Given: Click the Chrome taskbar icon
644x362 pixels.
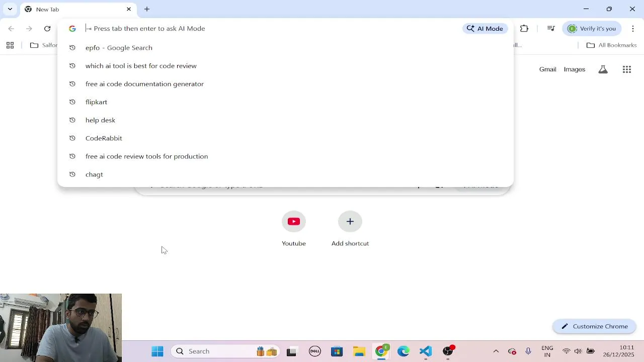Looking at the screenshot, I should (381, 351).
